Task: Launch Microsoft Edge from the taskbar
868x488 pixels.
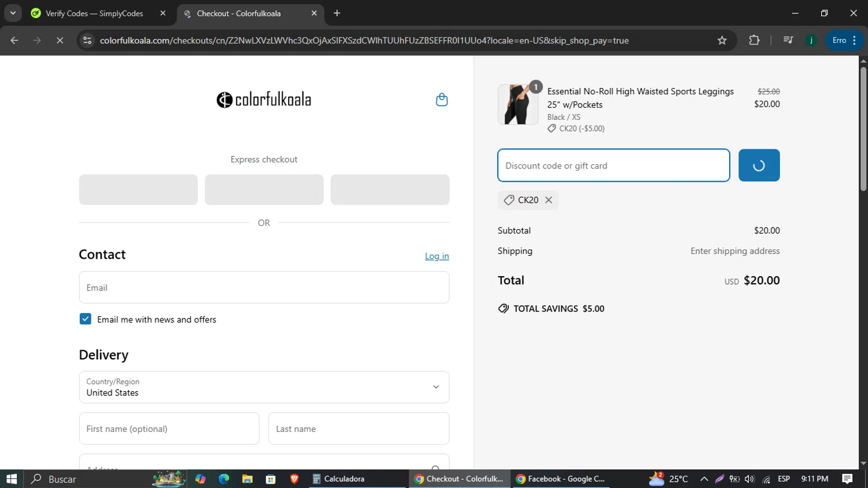Action: click(224, 479)
